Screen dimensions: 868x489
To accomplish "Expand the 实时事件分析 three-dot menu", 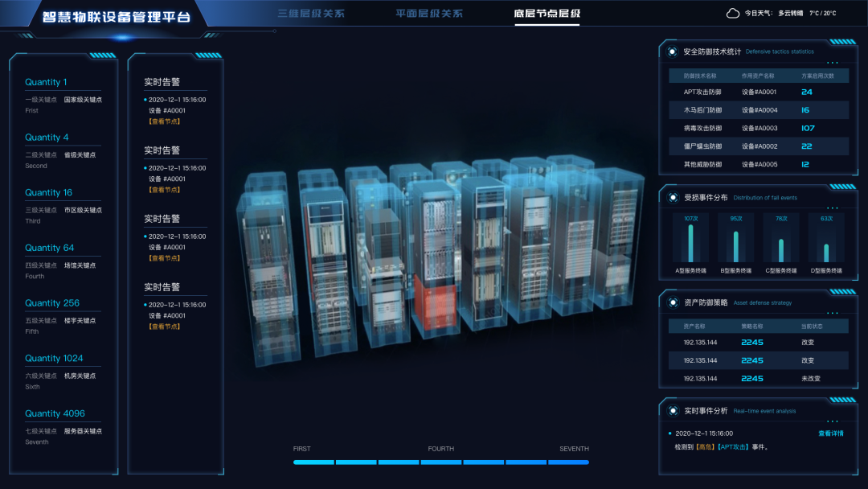I will (833, 421).
